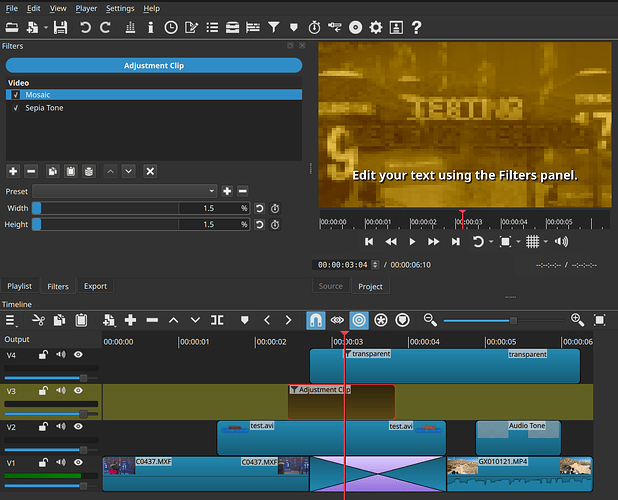
Task: Open timeline hamburger menu
Action: pyautogui.click(x=10, y=320)
